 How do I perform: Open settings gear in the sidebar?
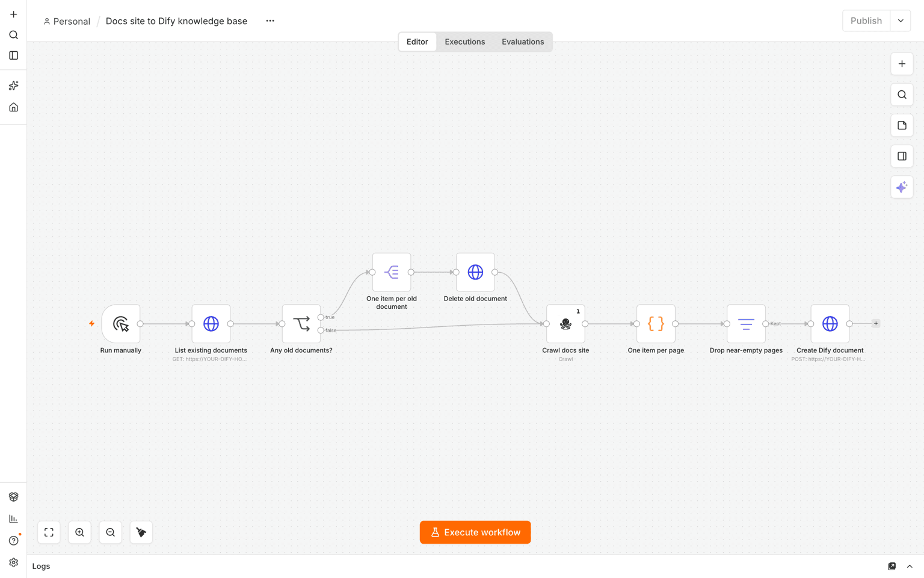point(13,562)
